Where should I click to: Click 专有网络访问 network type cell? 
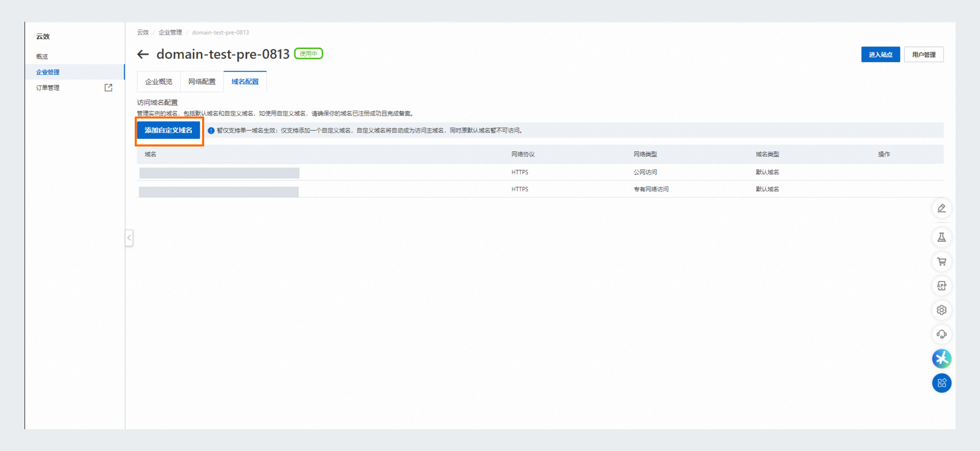651,189
